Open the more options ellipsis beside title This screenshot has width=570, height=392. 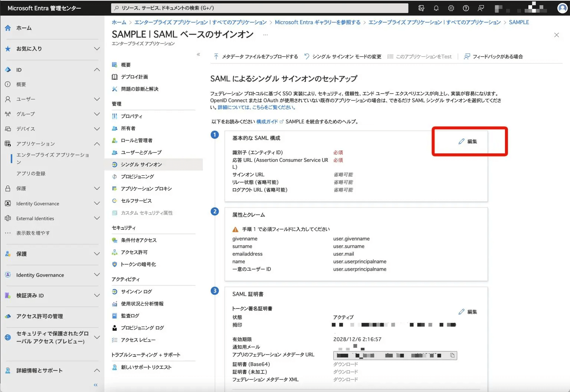(x=265, y=35)
